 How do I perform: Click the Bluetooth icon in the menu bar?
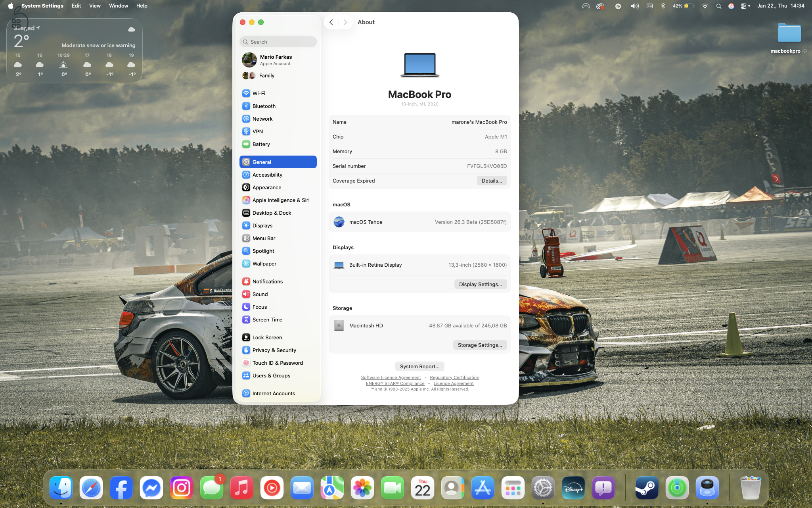(663, 6)
